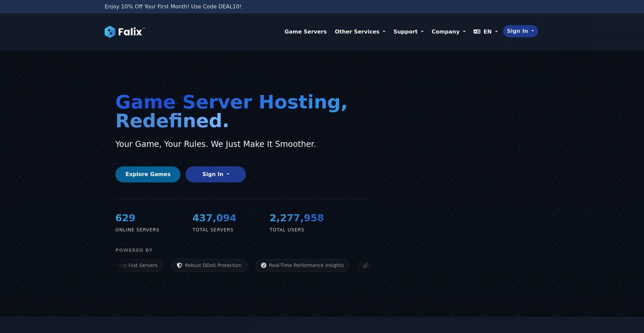Click the TOTAL SERVERS label
Viewport: 644px width, 333px height.
tap(213, 230)
